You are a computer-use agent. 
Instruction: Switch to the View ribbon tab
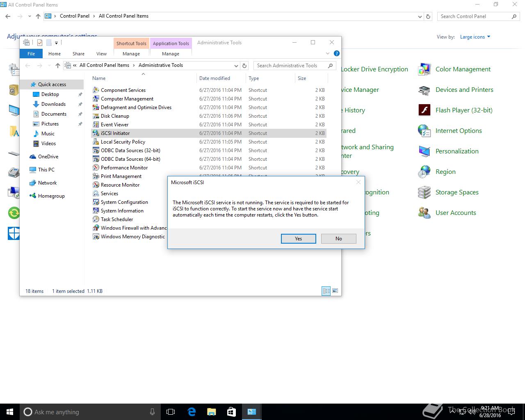[101, 54]
